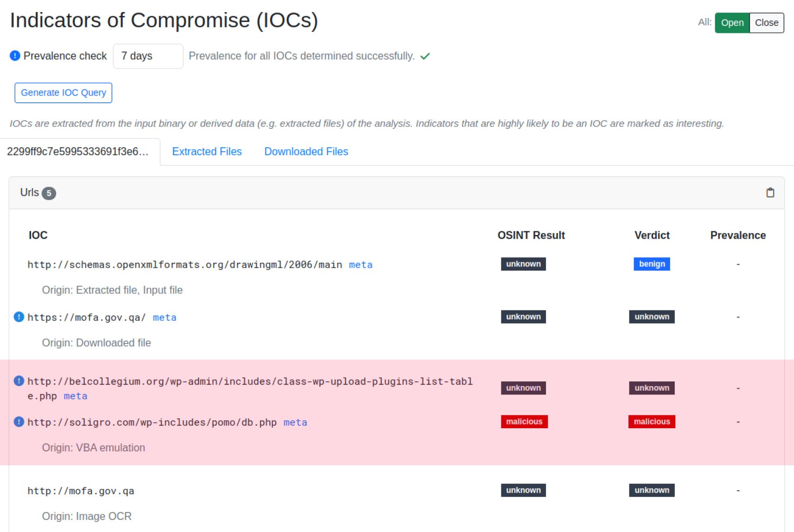The height and width of the screenshot is (532, 794).
Task: Switch to the Downloaded Files tab
Action: click(306, 152)
